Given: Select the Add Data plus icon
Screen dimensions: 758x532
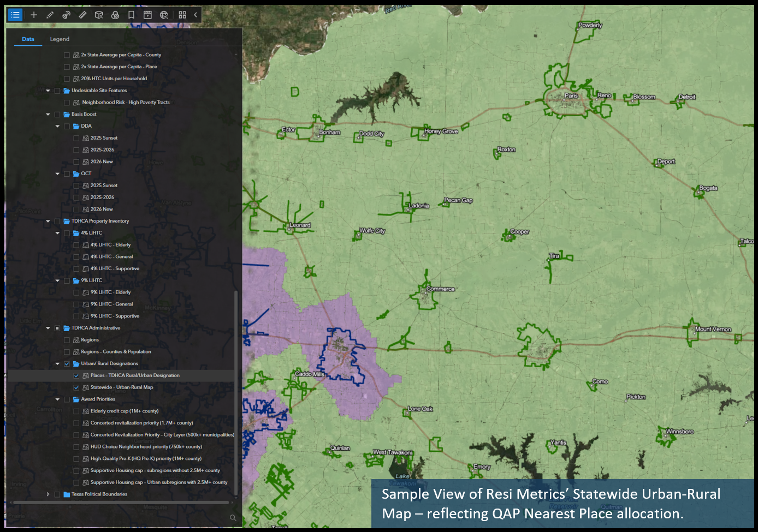Looking at the screenshot, I should (x=34, y=15).
